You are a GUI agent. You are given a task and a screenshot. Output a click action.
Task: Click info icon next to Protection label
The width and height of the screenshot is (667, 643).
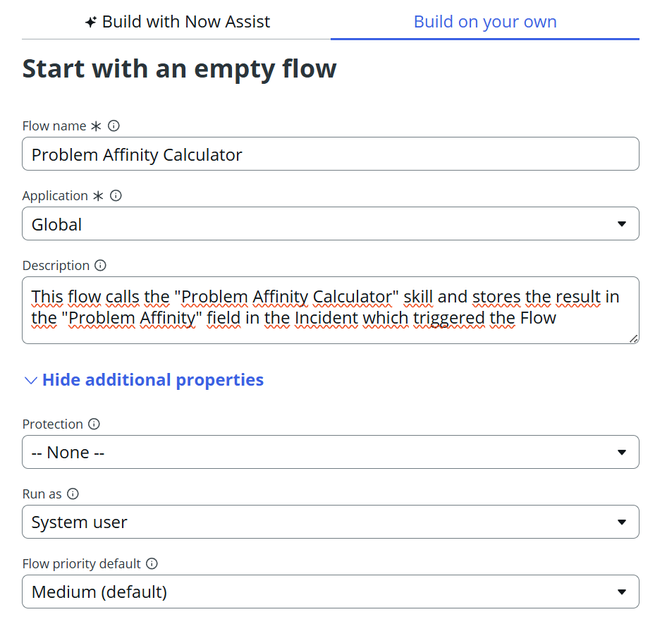click(x=94, y=424)
